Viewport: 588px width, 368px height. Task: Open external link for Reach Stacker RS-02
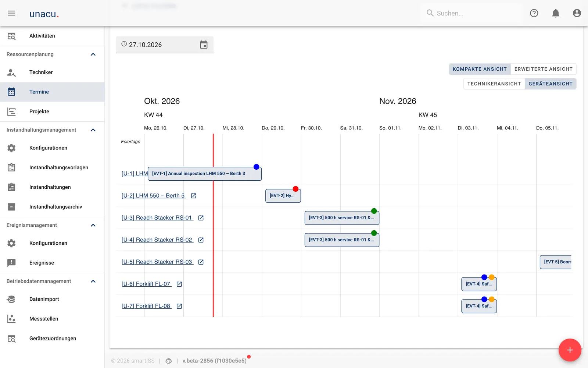201,240
